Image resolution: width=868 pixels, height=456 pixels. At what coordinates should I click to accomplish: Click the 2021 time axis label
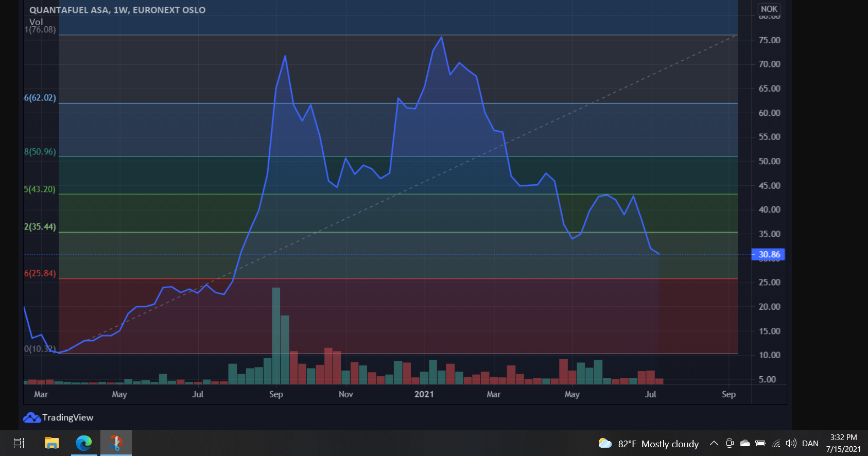[424, 394]
